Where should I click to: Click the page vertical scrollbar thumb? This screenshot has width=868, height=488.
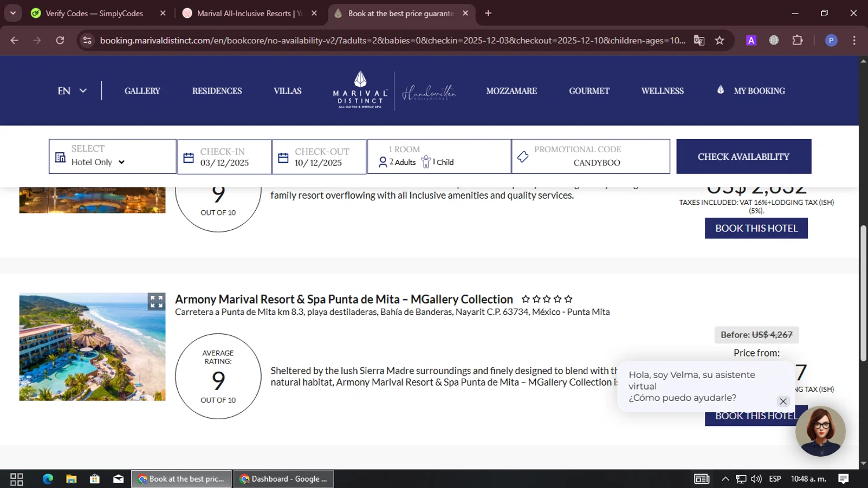(863, 293)
